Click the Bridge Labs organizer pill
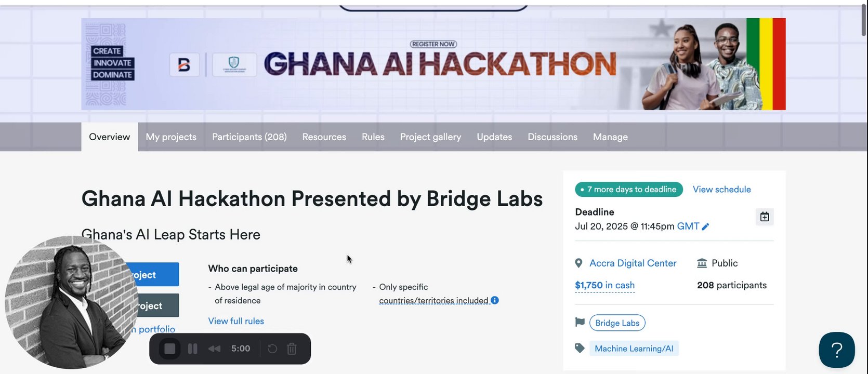Image resolution: width=868 pixels, height=374 pixels. coord(617,323)
